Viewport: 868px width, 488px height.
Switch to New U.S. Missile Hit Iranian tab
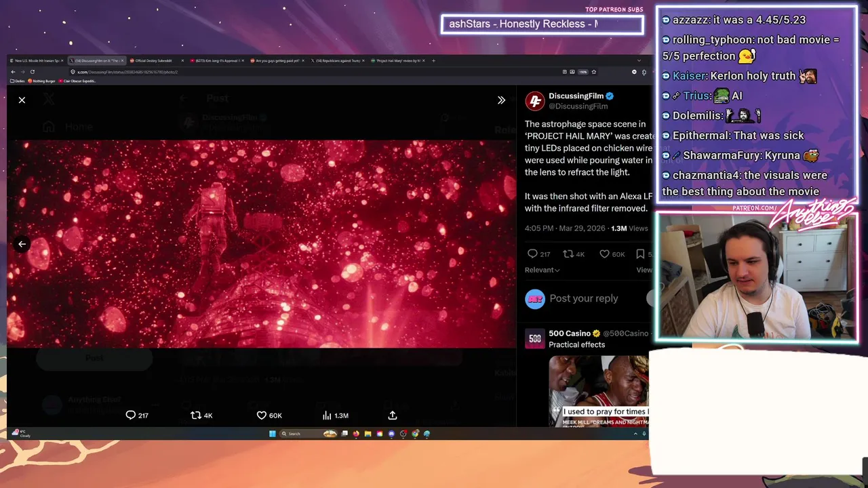point(37,60)
